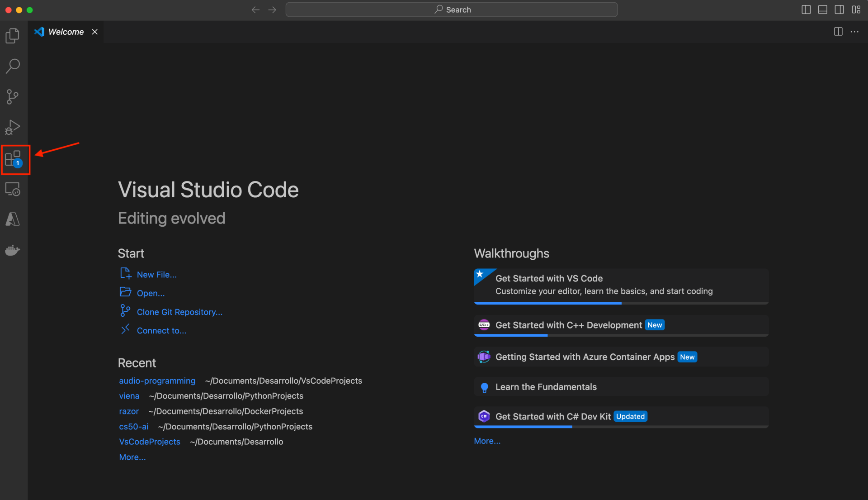Open the Run and Debug view

point(13,127)
